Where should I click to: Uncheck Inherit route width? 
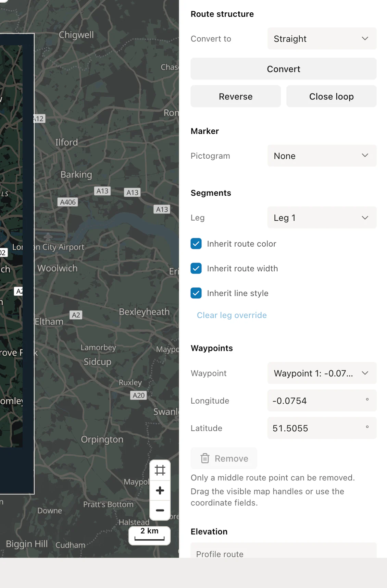[x=196, y=268]
